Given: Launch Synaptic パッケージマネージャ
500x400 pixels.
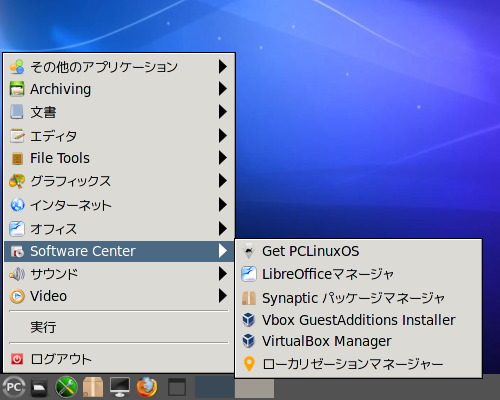Looking at the screenshot, I should (359, 298).
